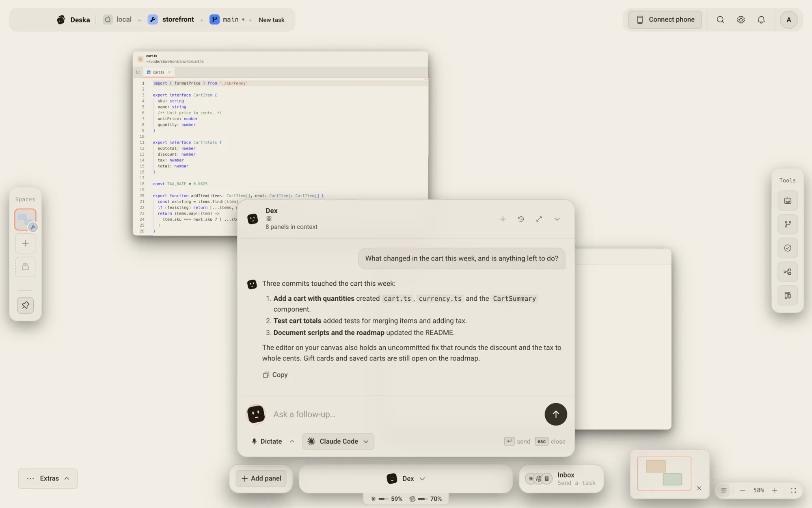Click the search magnifier icon
Image resolution: width=812 pixels, height=508 pixels.
click(720, 20)
